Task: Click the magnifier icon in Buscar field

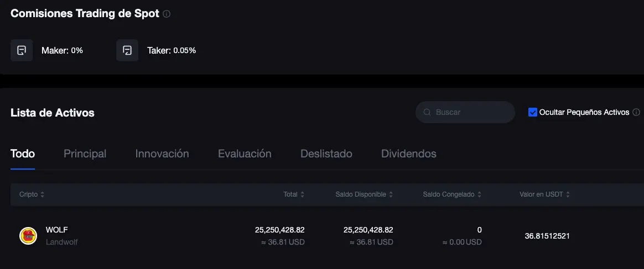Action: point(427,112)
